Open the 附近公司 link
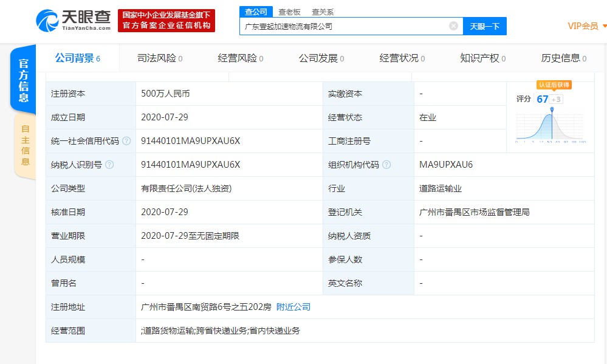The height and width of the screenshot is (364, 607). tap(293, 307)
